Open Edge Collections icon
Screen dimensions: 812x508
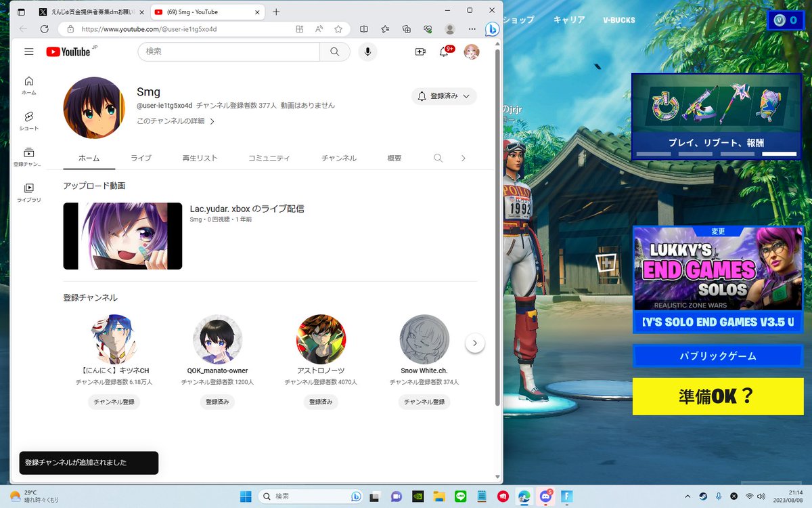406,29
